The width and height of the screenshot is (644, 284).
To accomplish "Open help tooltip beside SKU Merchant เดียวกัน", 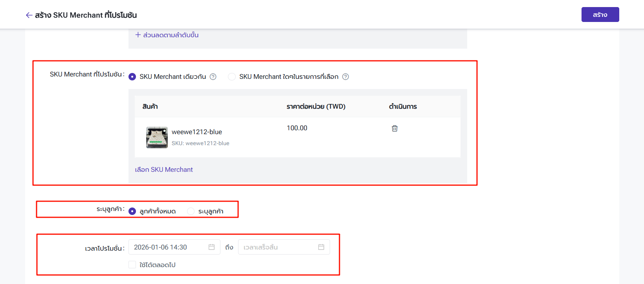I will click(213, 77).
